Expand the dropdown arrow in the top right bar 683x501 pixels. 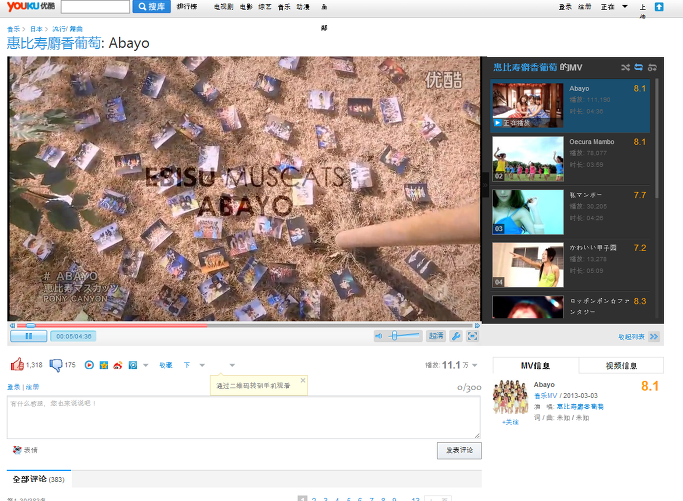(625, 7)
